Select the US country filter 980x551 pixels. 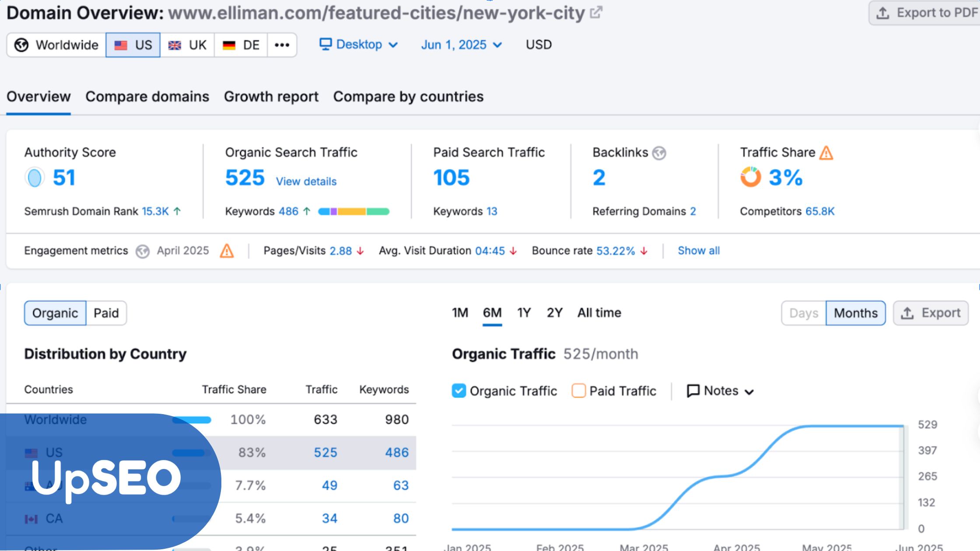point(133,45)
